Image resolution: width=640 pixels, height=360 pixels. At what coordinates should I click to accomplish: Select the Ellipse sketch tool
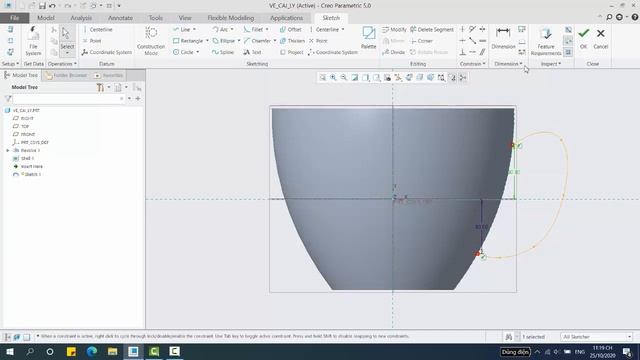224,41
